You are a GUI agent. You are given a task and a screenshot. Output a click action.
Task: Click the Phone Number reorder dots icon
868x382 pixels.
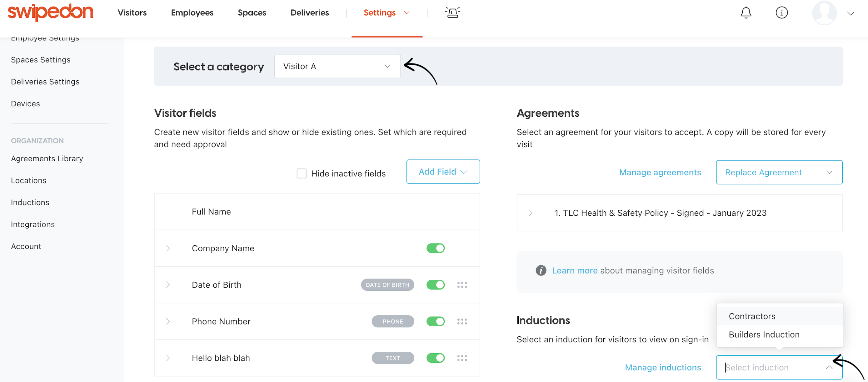462,321
